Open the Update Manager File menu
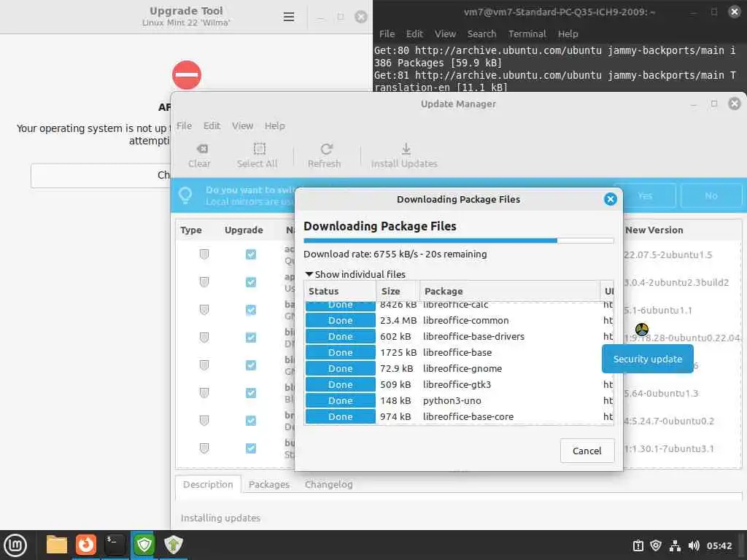This screenshot has height=560, width=747. click(x=184, y=125)
